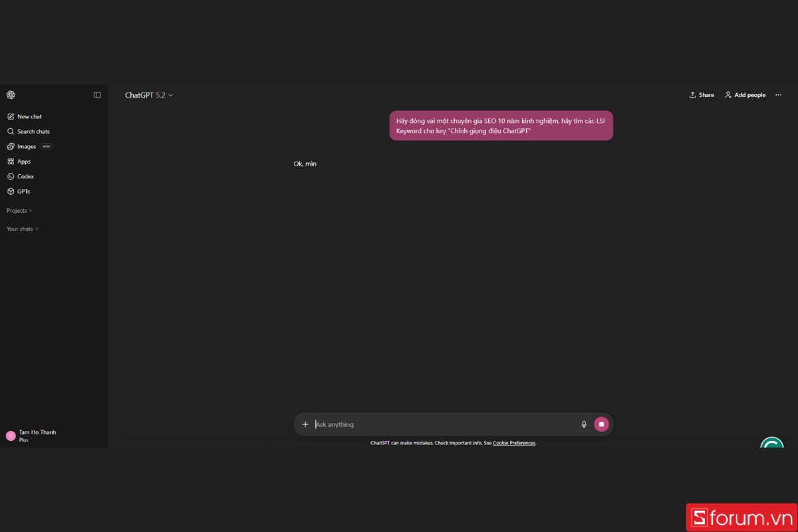The width and height of the screenshot is (798, 532).
Task: Open the ChatGPT 5.2 model dropdown
Action: pyautogui.click(x=149, y=95)
